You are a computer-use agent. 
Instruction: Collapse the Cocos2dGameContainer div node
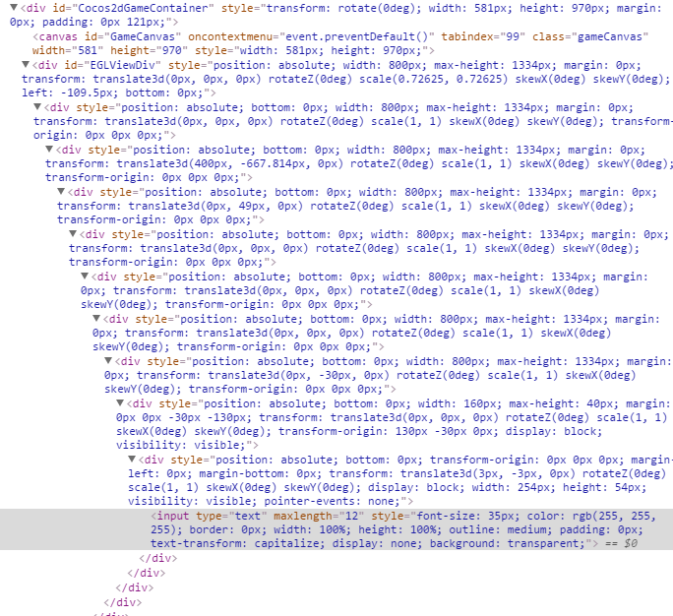point(14,7)
